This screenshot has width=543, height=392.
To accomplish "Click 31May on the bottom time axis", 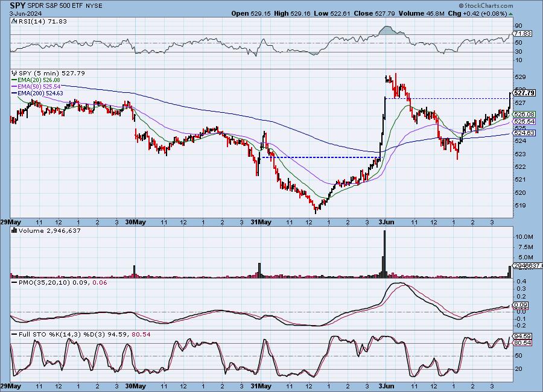I will coord(261,386).
